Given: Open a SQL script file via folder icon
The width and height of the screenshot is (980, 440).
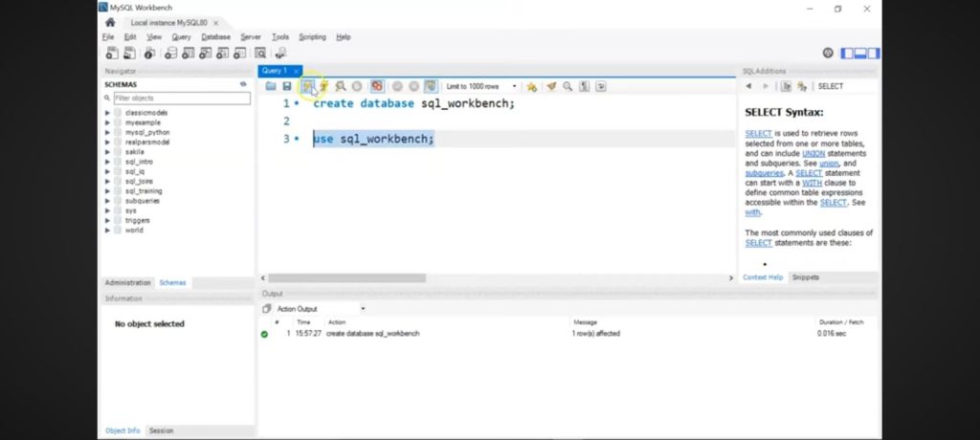Looking at the screenshot, I should [x=271, y=86].
